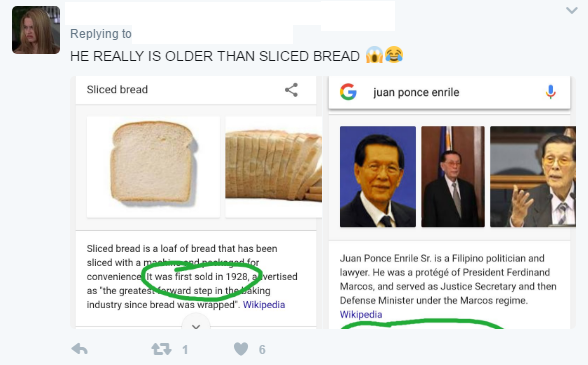
Task: Click the Replying to text
Action: pos(100,34)
